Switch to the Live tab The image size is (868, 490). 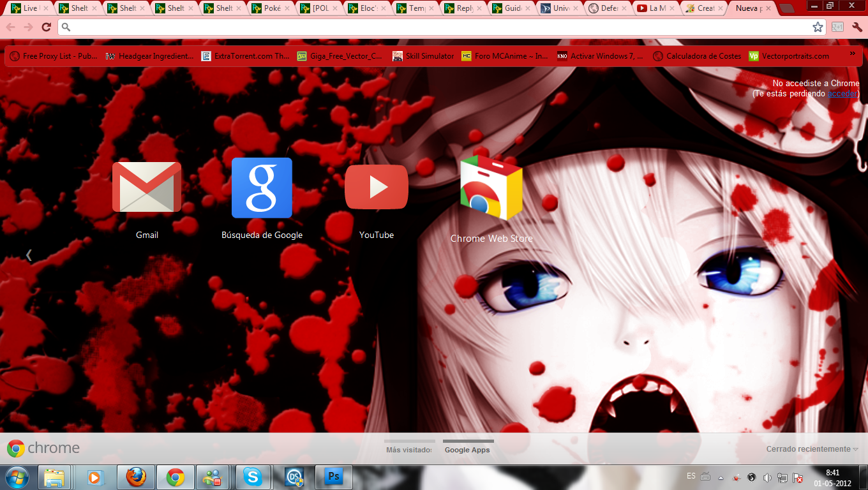[x=29, y=8]
